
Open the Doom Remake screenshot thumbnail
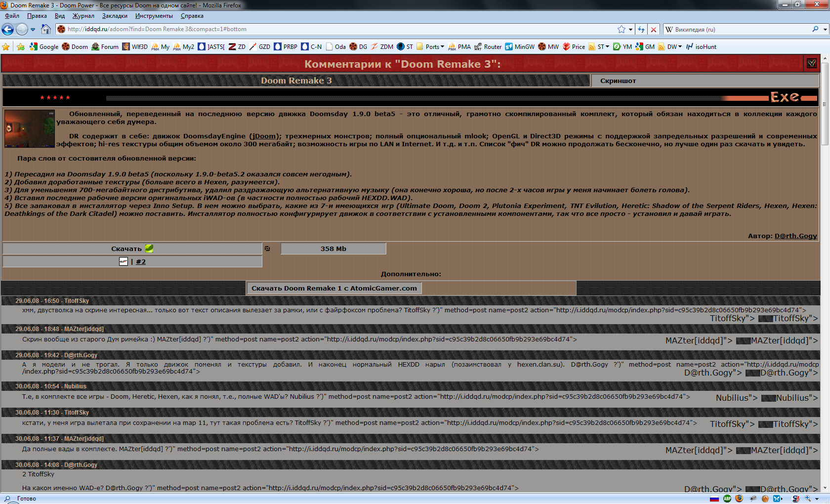29,128
